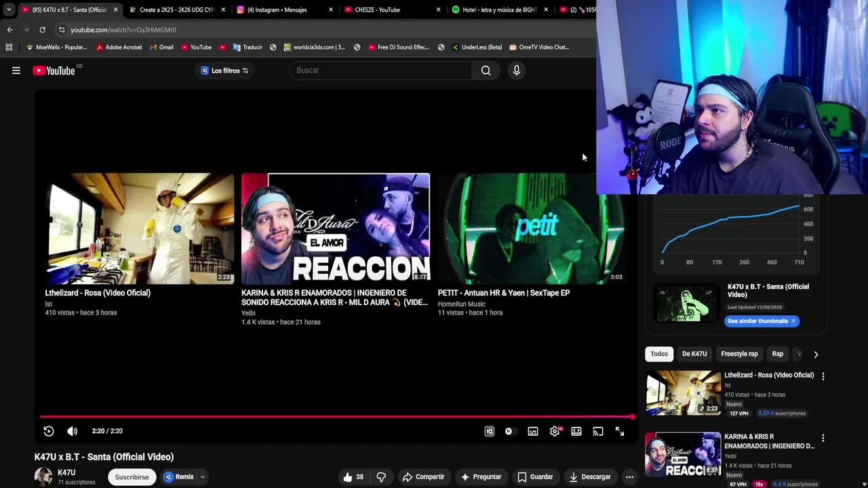The width and height of the screenshot is (868, 488).
Task: Open the OmeTV Video Chat bookmark
Action: click(539, 47)
